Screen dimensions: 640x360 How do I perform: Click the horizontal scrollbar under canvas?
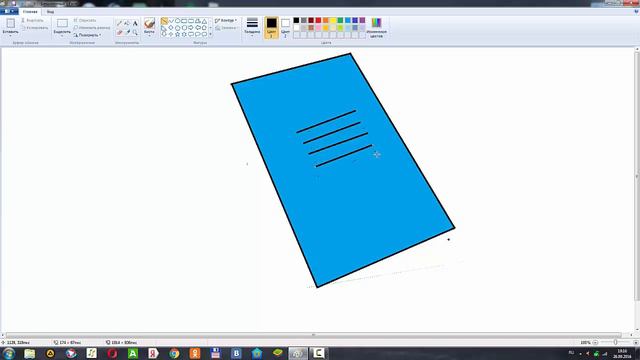313,335
